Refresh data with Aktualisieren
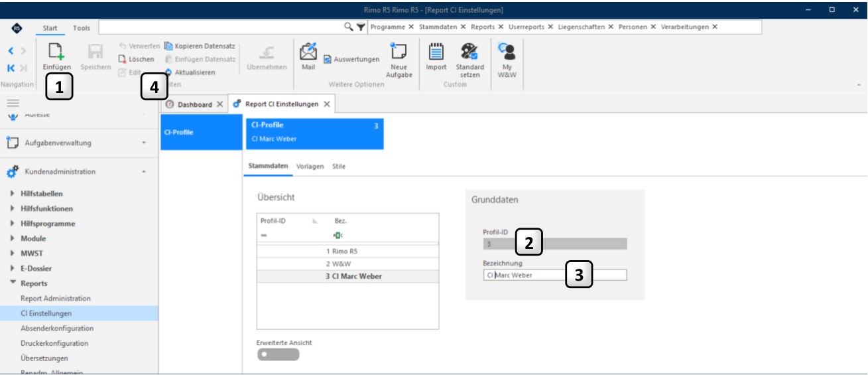The width and height of the screenshot is (868, 375). 190,72
